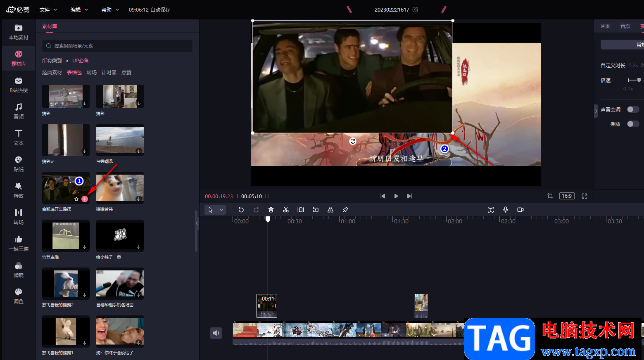Mute the main track speaker icon

tap(216, 333)
